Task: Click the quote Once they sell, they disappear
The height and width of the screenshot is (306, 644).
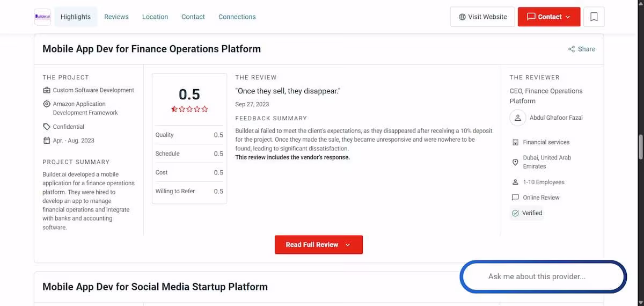Action: pos(288,91)
